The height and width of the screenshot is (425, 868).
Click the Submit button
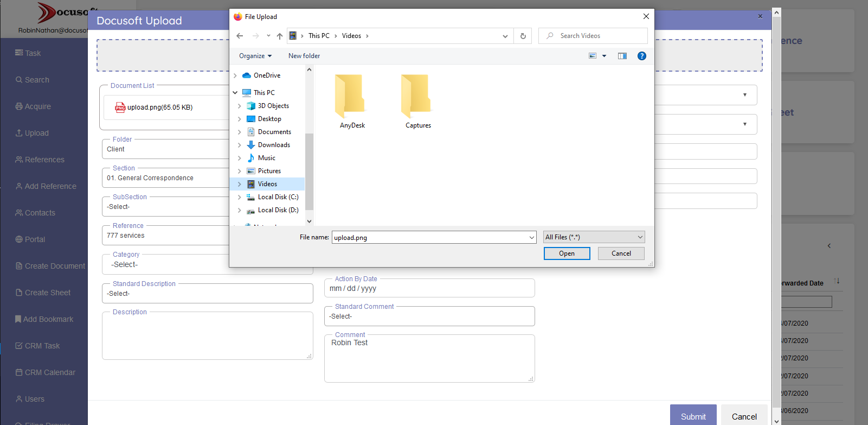693,415
